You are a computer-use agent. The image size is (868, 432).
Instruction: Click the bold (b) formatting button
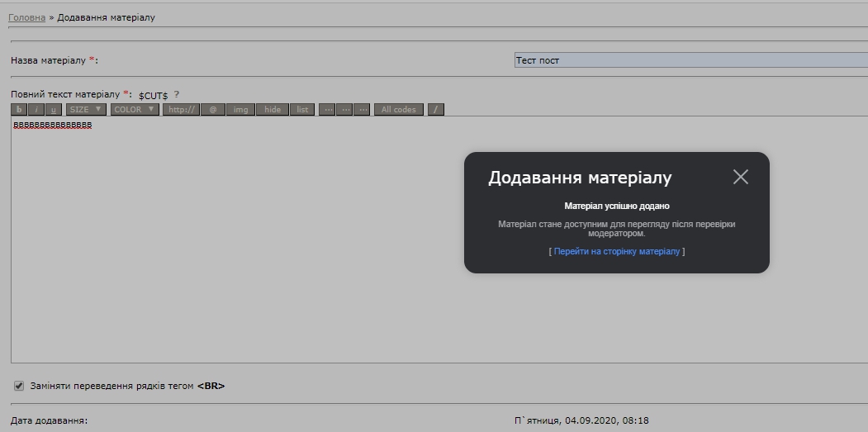pos(20,109)
